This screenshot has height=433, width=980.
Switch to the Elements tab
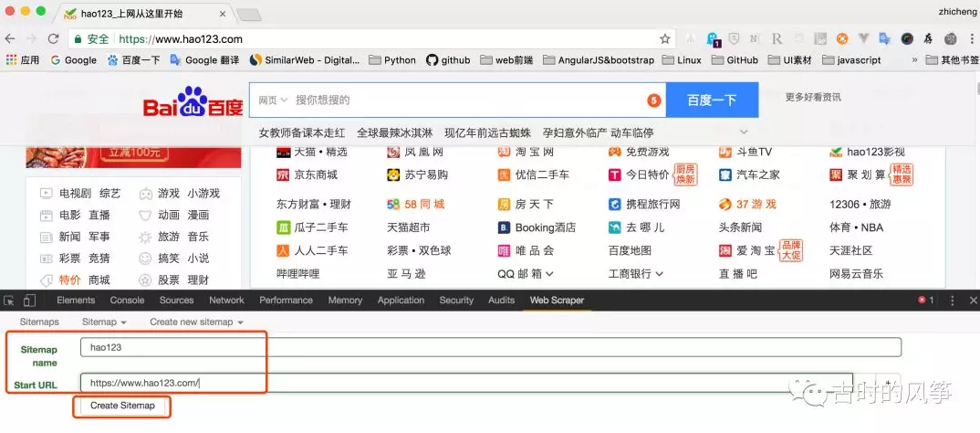point(76,301)
